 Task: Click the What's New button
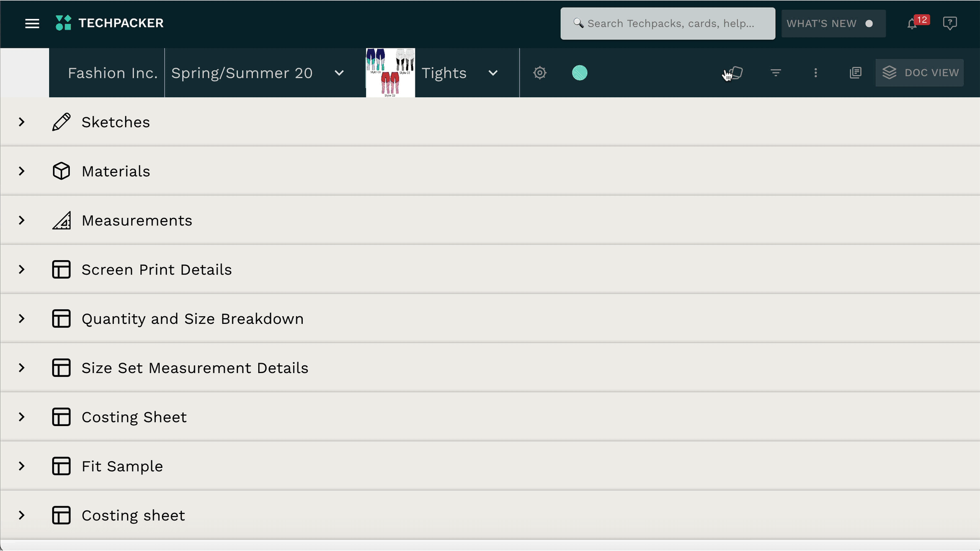click(833, 23)
